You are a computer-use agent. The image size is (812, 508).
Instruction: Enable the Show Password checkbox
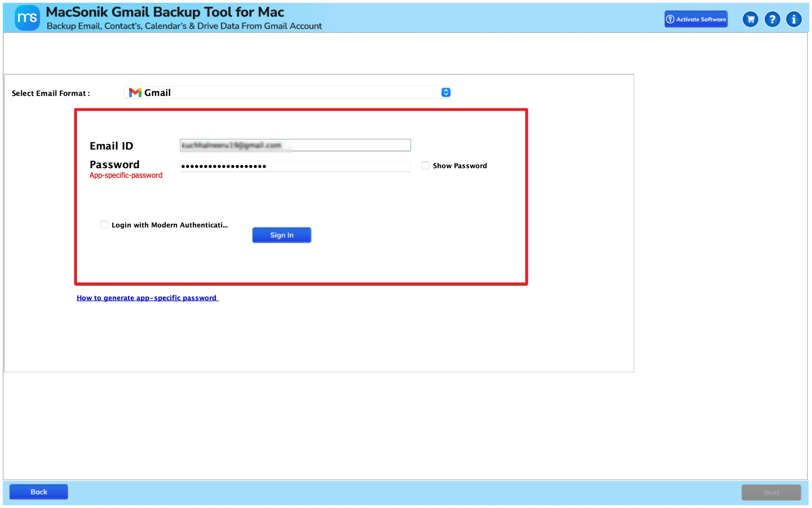coord(425,165)
